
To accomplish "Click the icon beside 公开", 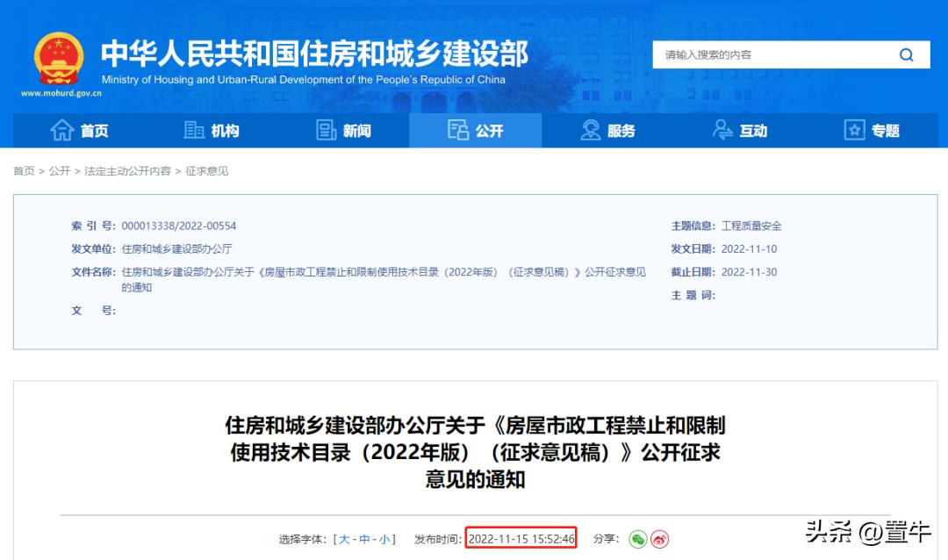I will point(457,130).
